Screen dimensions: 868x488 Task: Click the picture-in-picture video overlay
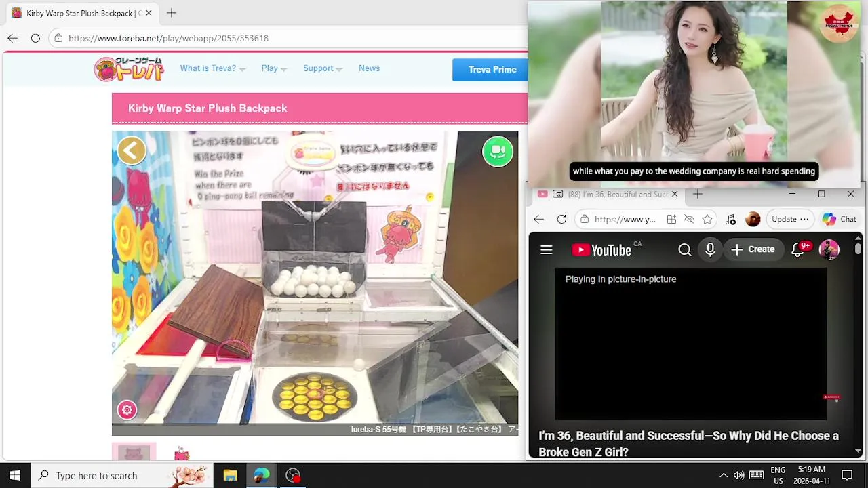point(694,94)
